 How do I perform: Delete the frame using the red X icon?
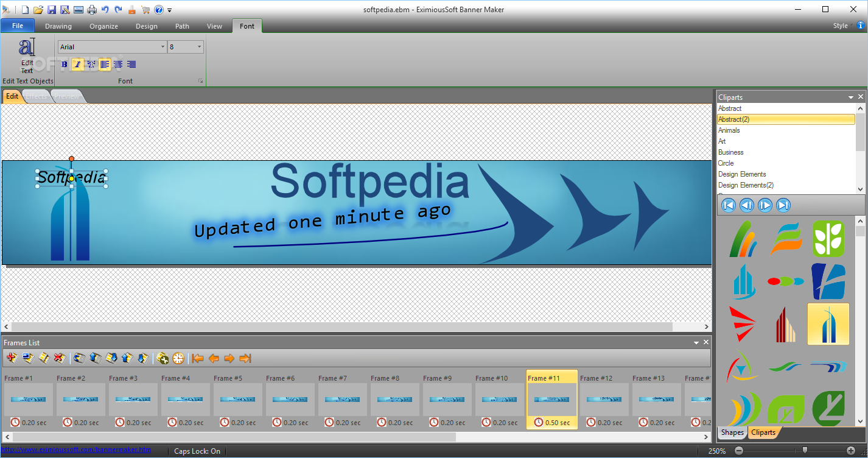point(60,358)
